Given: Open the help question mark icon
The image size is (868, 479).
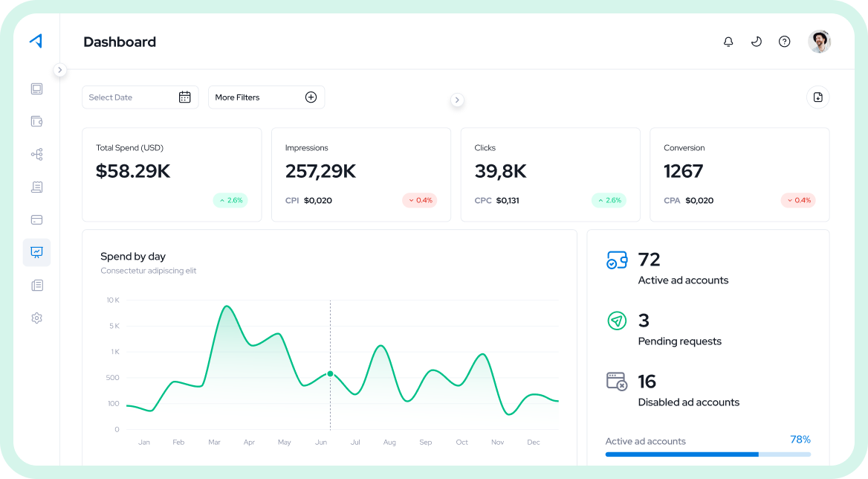Looking at the screenshot, I should coord(785,42).
